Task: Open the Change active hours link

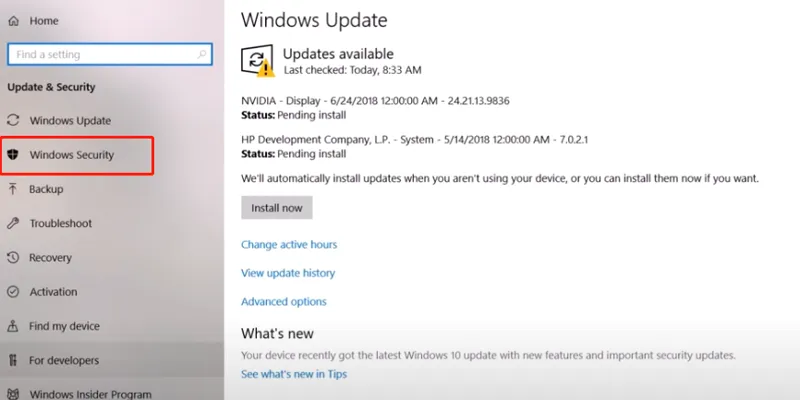Action: tap(289, 244)
